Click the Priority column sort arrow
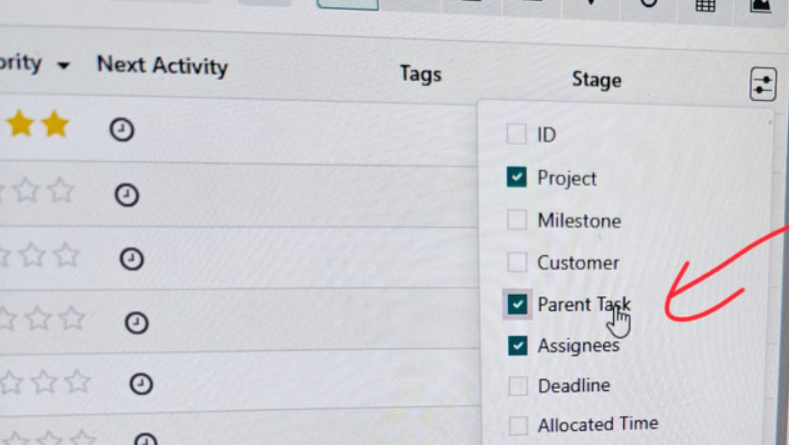 63,66
